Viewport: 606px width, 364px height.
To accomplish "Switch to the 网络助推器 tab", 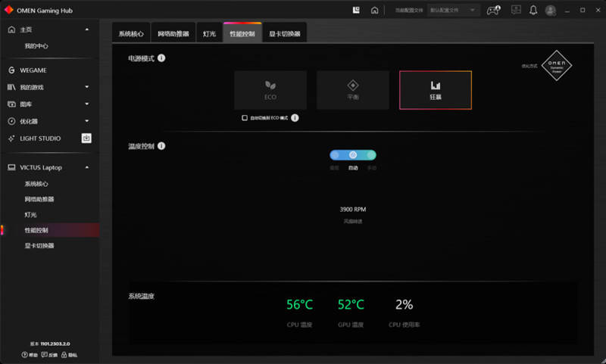I will [x=173, y=33].
